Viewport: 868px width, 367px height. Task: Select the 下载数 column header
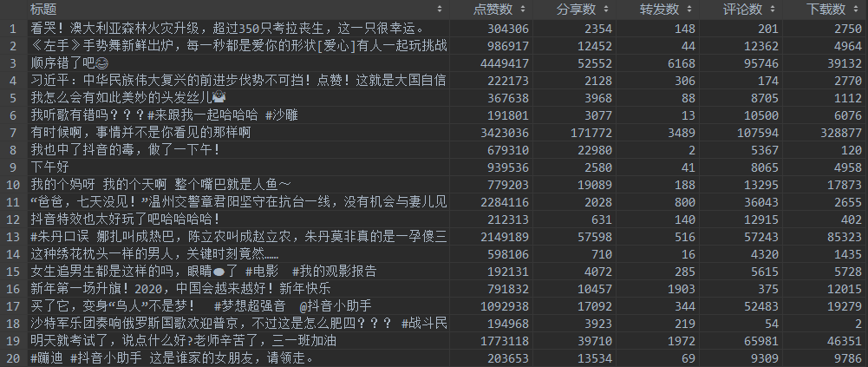[x=825, y=9]
